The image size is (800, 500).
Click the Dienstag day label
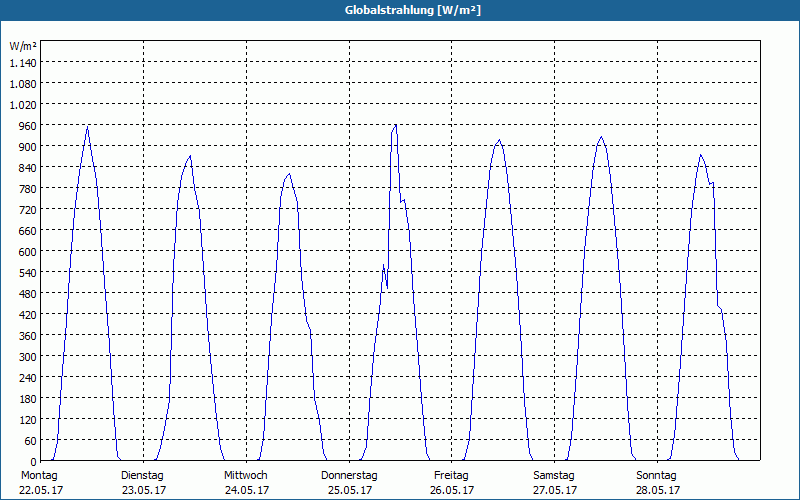coord(142,476)
